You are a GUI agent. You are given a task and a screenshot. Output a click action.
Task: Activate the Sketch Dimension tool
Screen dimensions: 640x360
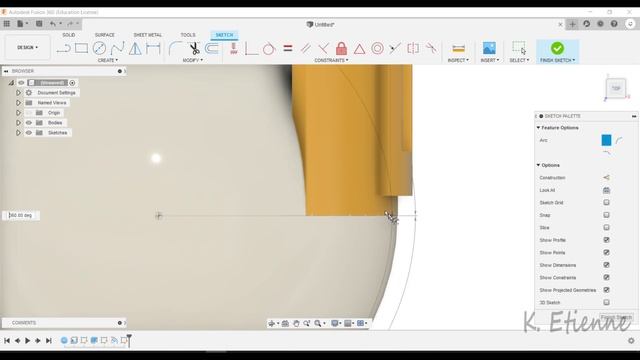click(153, 49)
